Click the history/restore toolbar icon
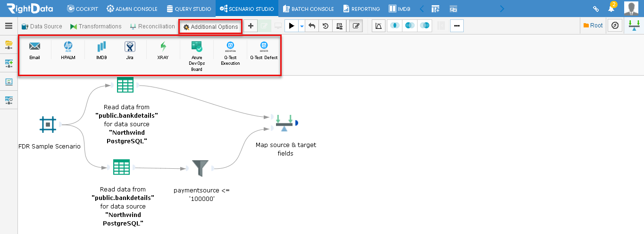644x234 pixels. (x=326, y=26)
